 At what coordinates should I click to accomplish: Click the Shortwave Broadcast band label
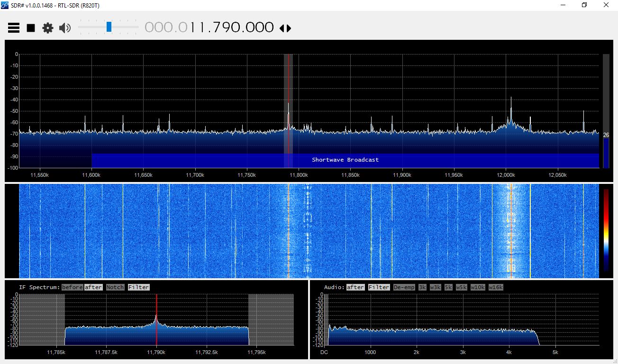pos(345,160)
